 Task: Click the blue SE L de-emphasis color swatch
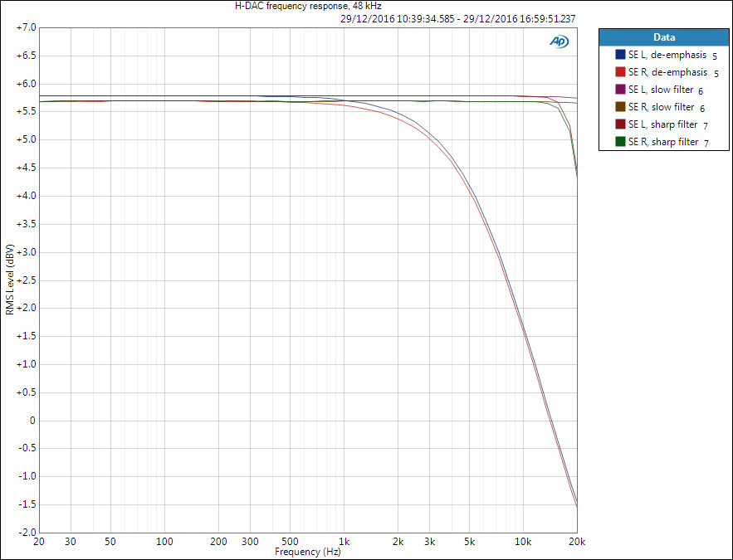point(620,55)
